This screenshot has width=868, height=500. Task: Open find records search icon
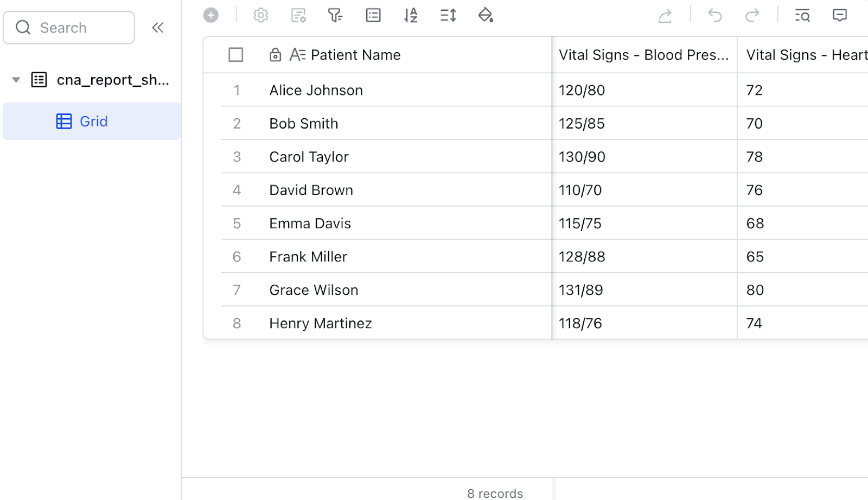[x=802, y=15]
